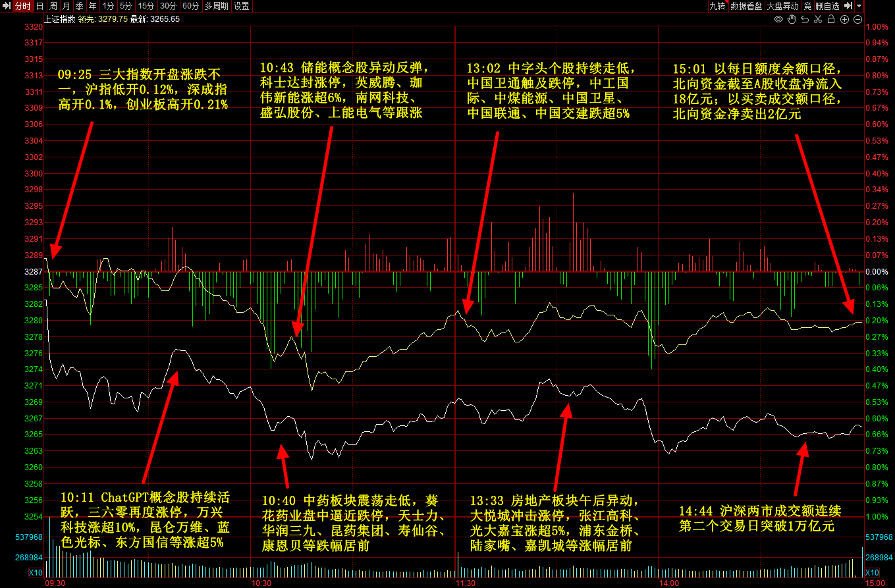Click the scissors cut icon
Image resolution: width=895 pixels, height=588 pixels.
[818, 19]
